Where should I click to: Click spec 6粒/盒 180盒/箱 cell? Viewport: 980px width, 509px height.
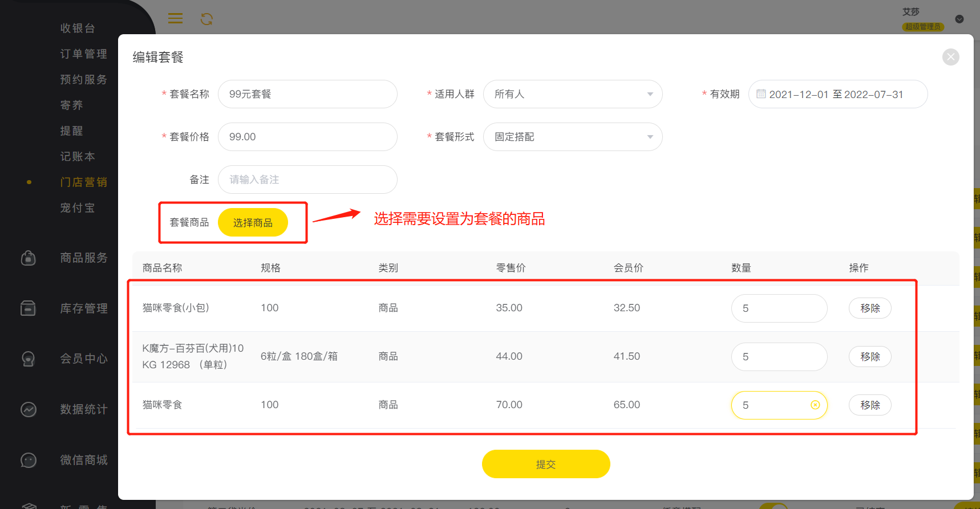pos(299,356)
